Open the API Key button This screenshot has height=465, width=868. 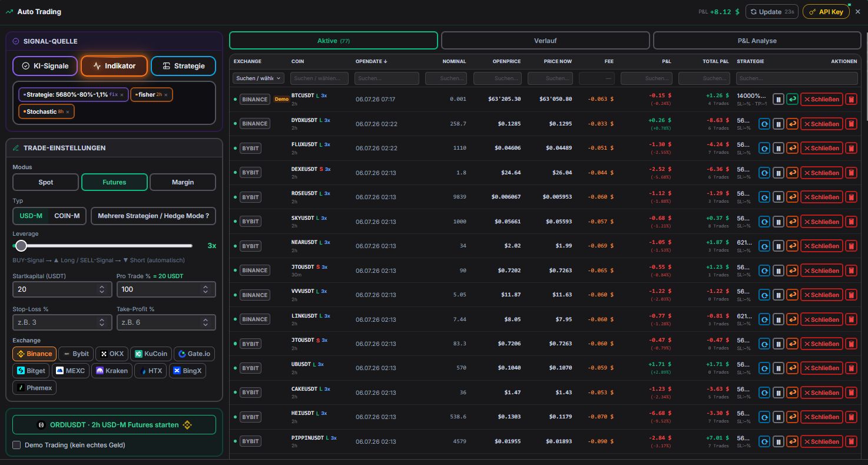[x=826, y=12]
